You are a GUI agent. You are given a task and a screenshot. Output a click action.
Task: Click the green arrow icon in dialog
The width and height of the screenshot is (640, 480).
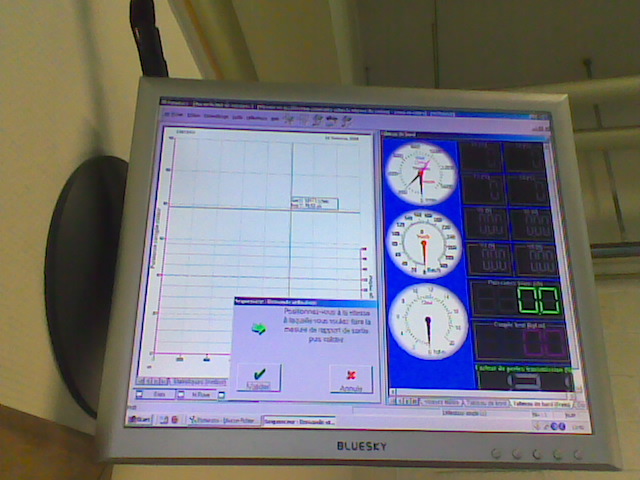point(259,328)
